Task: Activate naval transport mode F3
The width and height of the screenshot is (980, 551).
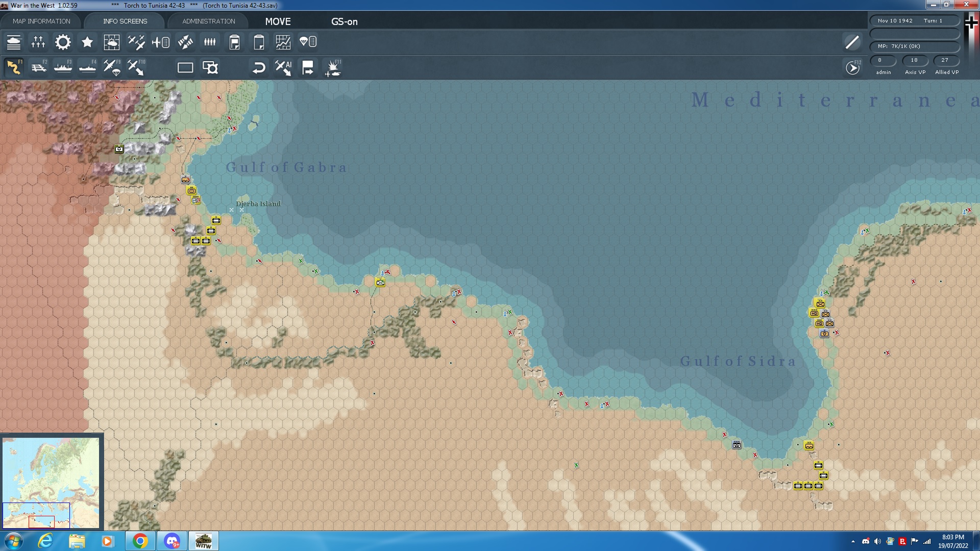Action: click(63, 68)
